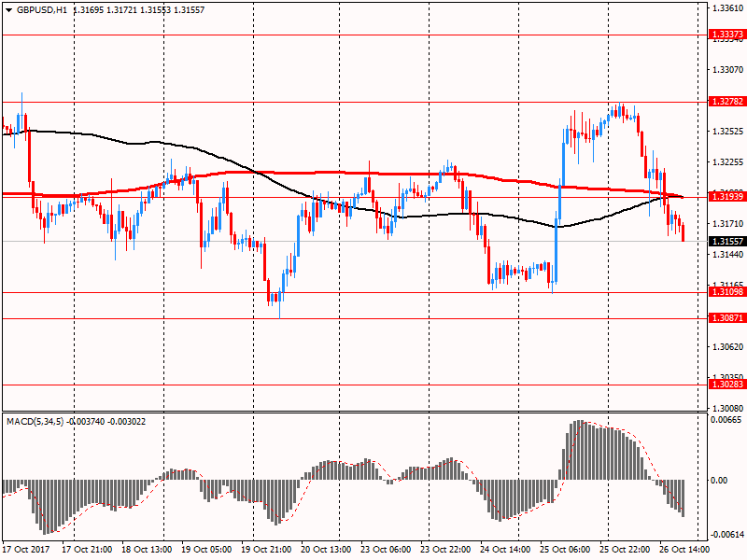Screen dimensions: 747x560
Task: Click the 23 Oct 22:00 time label
Action: coord(446,550)
